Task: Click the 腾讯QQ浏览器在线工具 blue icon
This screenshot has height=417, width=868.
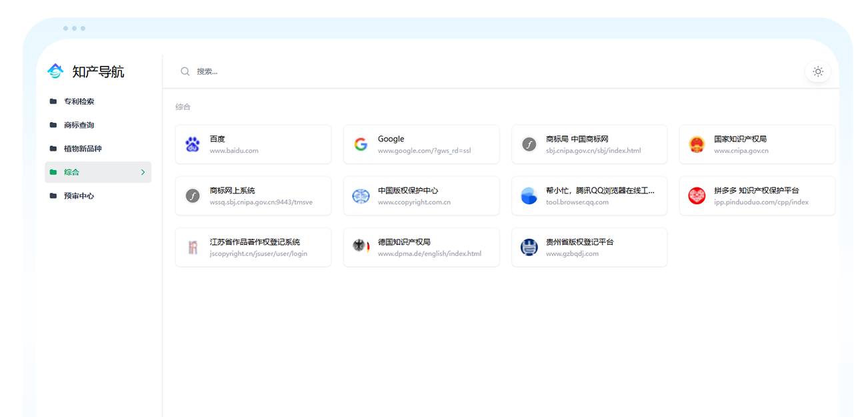Action: click(x=529, y=195)
